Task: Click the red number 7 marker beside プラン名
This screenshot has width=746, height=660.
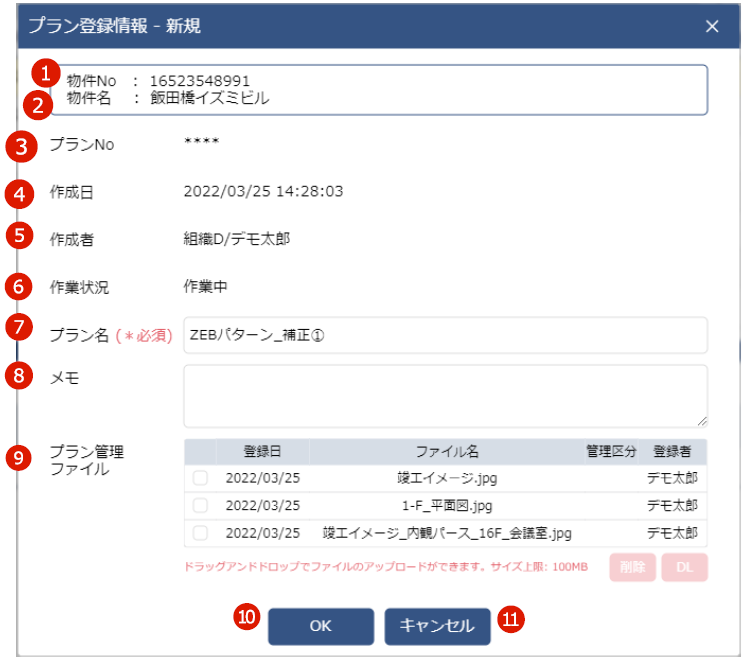Action: click(x=20, y=327)
